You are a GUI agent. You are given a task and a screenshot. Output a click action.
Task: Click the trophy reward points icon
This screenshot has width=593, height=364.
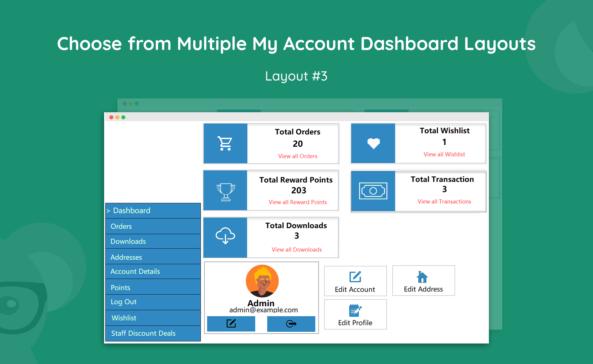[x=226, y=192]
